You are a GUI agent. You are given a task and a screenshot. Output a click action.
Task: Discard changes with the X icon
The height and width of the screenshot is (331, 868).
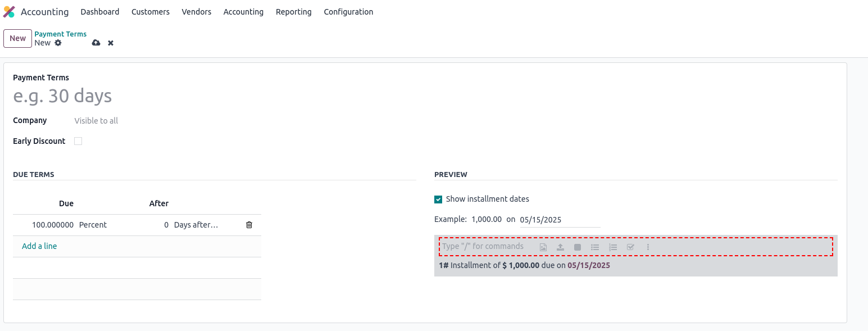(x=111, y=43)
